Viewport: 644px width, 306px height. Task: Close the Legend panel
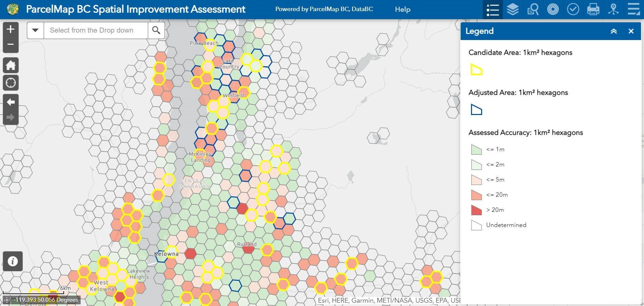coord(631,31)
